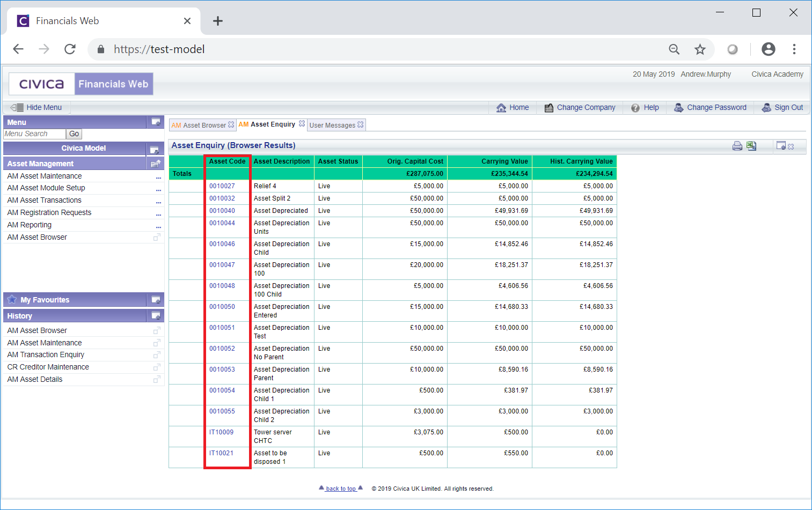The width and height of the screenshot is (812, 510).
Task: Switch to AM Asset Enquiry tab
Action: [x=267, y=124]
